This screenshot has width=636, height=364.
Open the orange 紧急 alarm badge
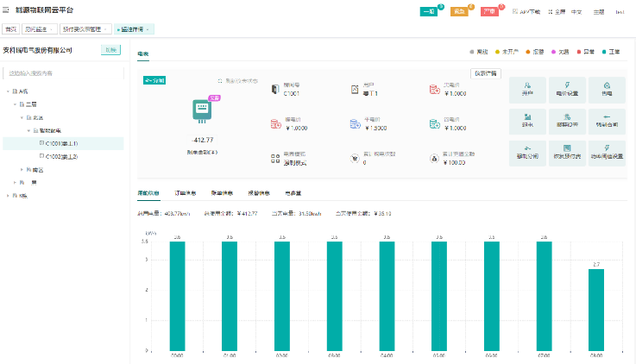(x=460, y=12)
